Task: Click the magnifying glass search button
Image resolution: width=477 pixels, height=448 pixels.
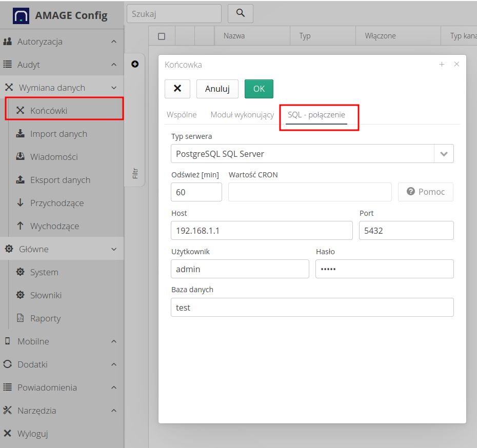Action: (241, 13)
